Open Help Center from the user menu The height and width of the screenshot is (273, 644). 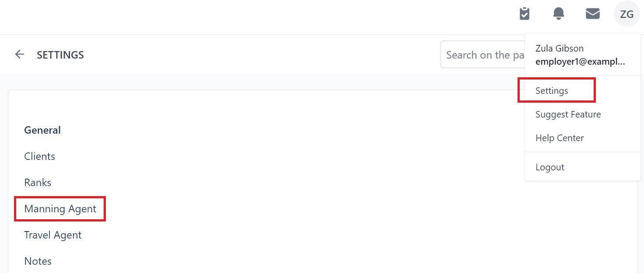(x=559, y=138)
